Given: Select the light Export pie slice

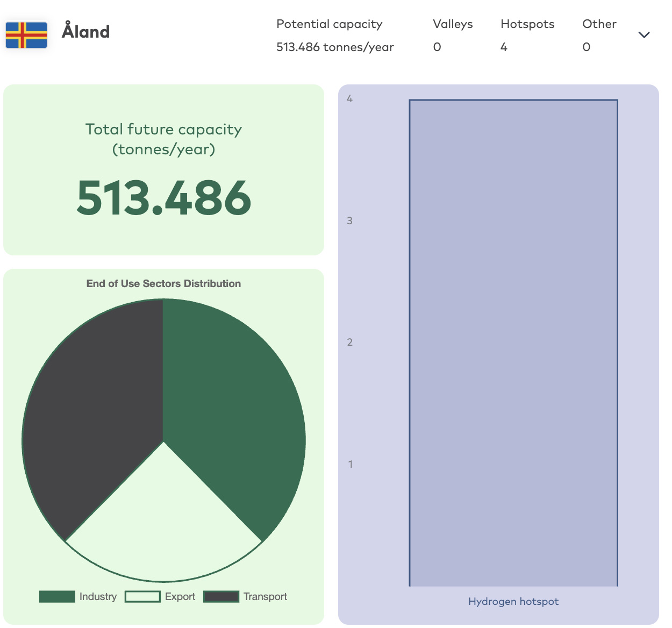Looking at the screenshot, I should tap(163, 527).
